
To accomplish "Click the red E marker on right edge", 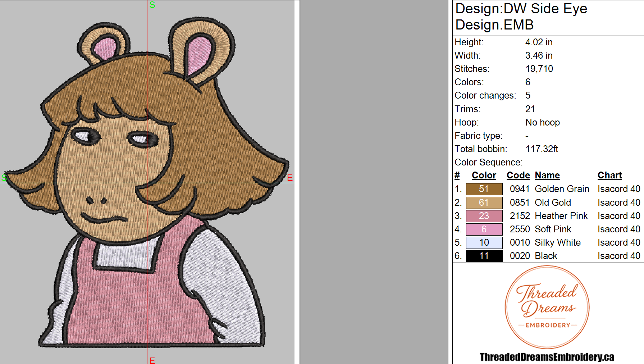I will pos(290,178).
